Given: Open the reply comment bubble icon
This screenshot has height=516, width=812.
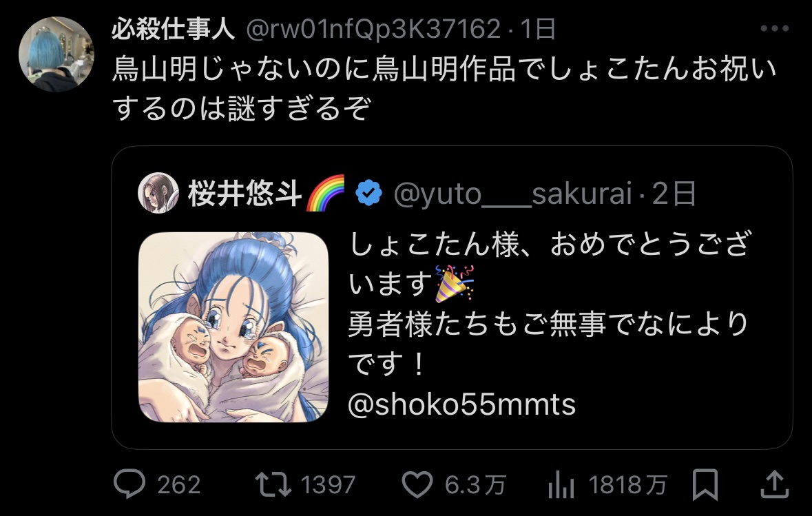Looking at the screenshot, I should [129, 484].
